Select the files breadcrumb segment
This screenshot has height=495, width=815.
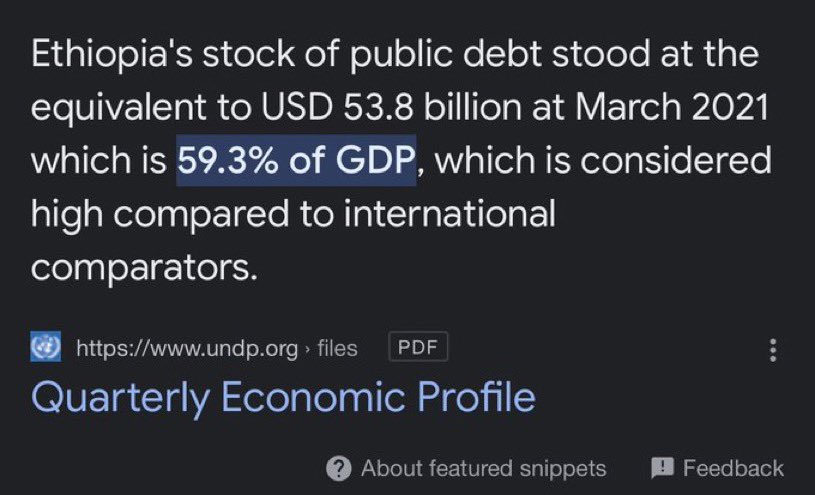337,348
